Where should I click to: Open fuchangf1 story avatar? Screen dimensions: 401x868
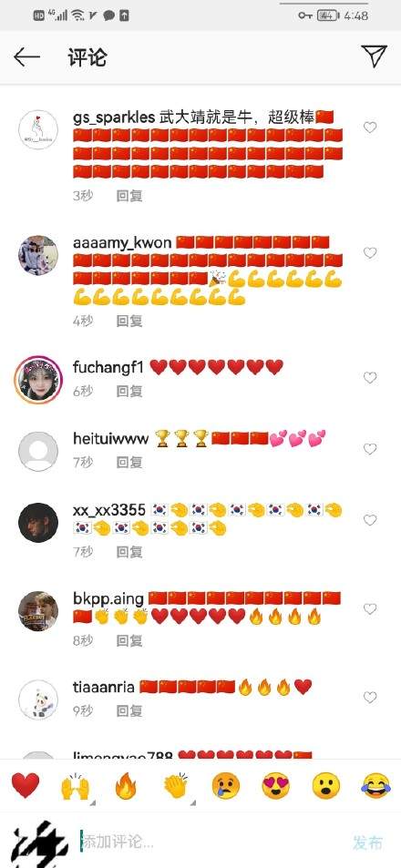[x=38, y=381]
